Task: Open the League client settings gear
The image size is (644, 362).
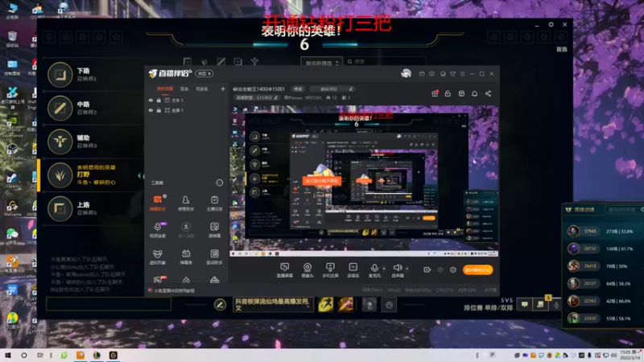Action: click(551, 25)
